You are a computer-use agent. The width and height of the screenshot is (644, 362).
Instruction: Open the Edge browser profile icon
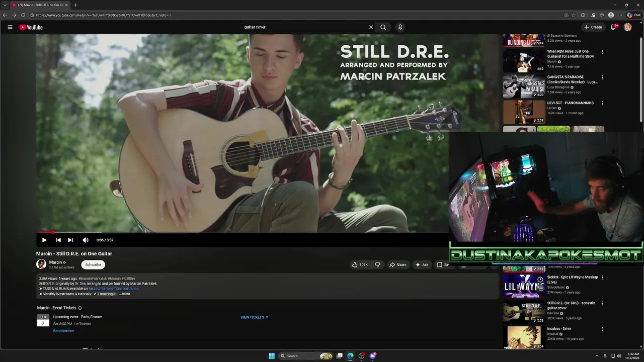point(611,15)
